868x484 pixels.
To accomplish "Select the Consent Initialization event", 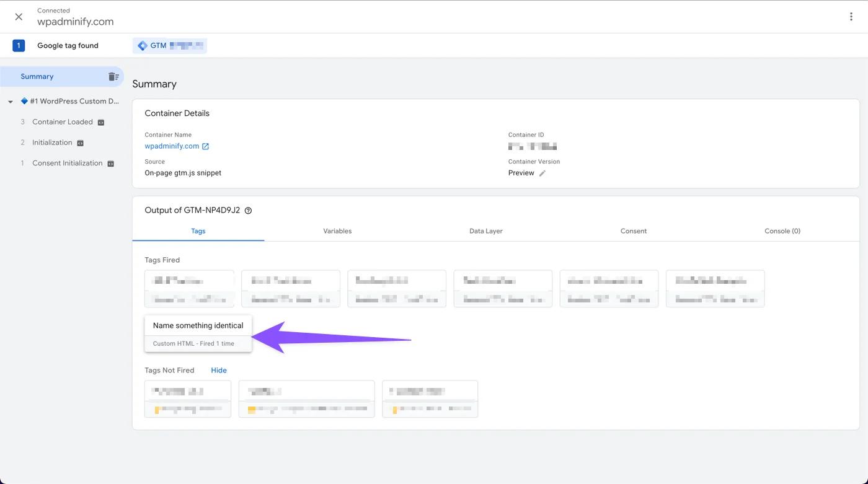I will click(x=67, y=163).
